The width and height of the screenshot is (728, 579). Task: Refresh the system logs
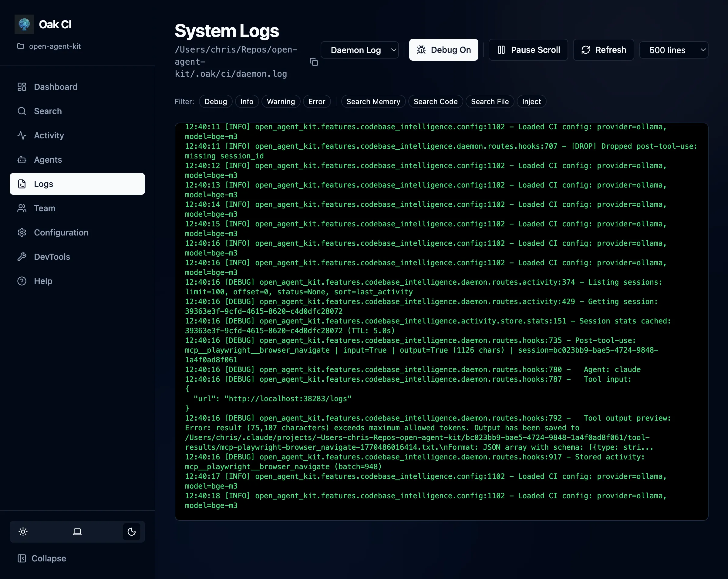(x=603, y=50)
